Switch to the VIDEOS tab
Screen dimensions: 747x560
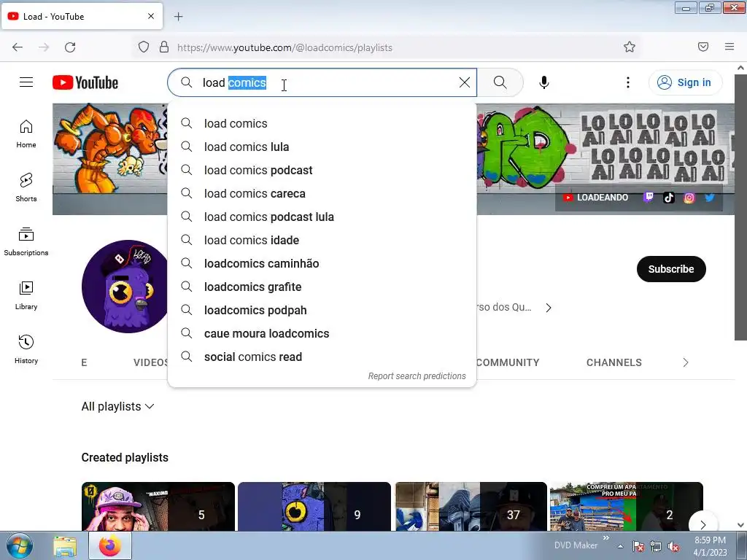click(x=150, y=362)
